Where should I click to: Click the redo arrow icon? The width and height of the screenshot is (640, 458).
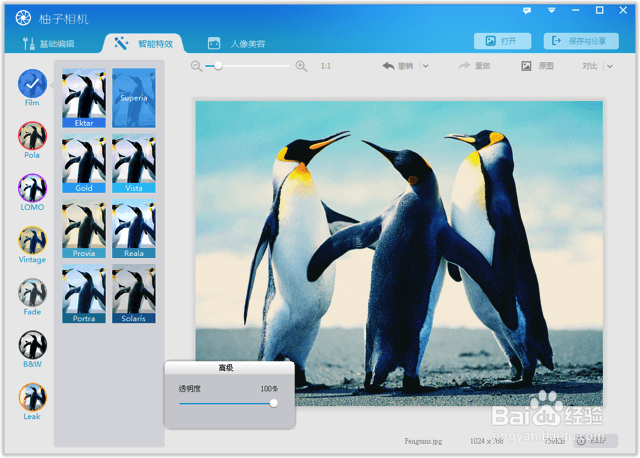point(464,66)
